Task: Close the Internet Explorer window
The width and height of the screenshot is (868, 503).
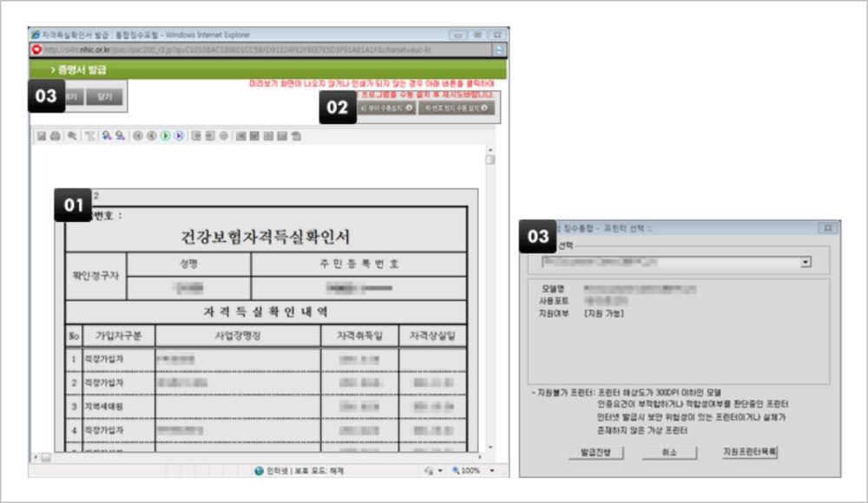Action: [x=497, y=35]
